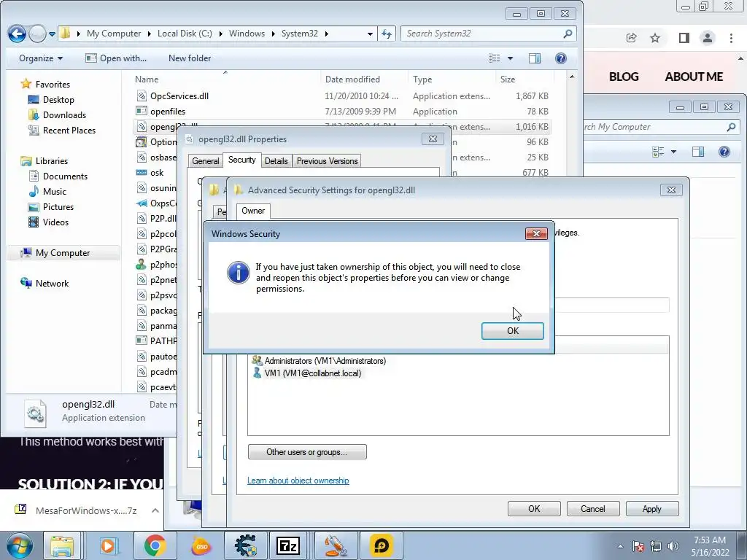Open Music library
The image size is (747, 560).
tap(54, 192)
